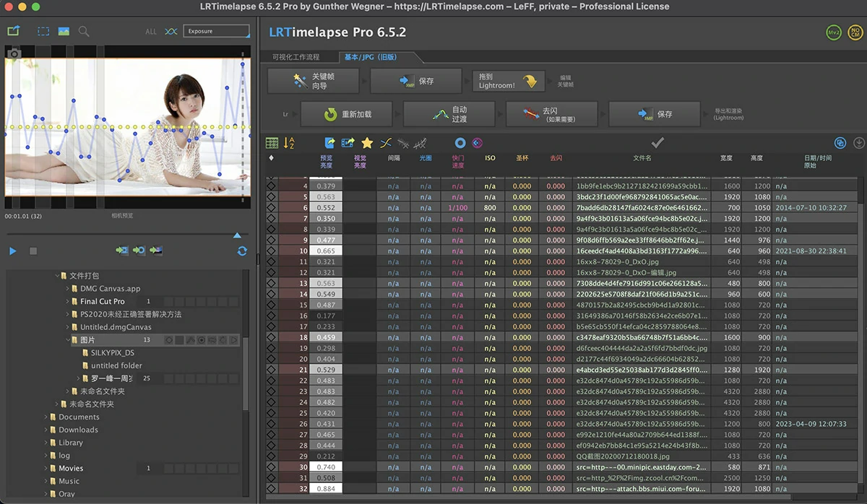This screenshot has width=867, height=504.
Task: Click the export/share icon above the preview
Action: (x=13, y=31)
